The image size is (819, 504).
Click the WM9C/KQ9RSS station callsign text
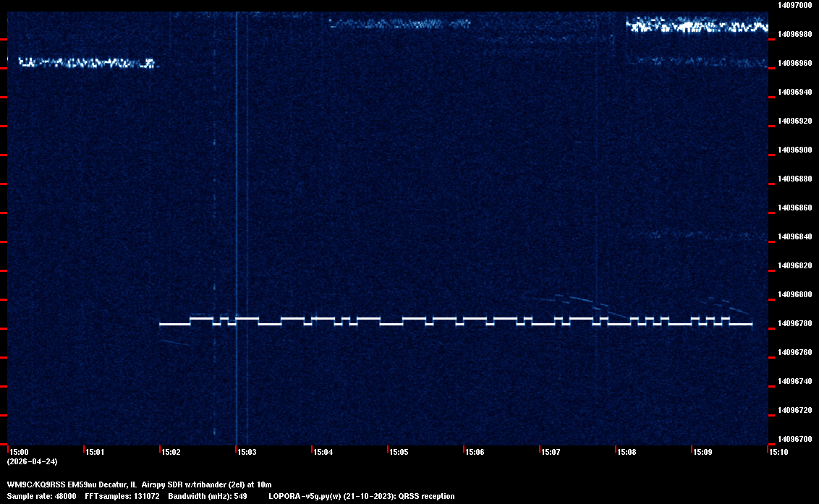[35, 484]
